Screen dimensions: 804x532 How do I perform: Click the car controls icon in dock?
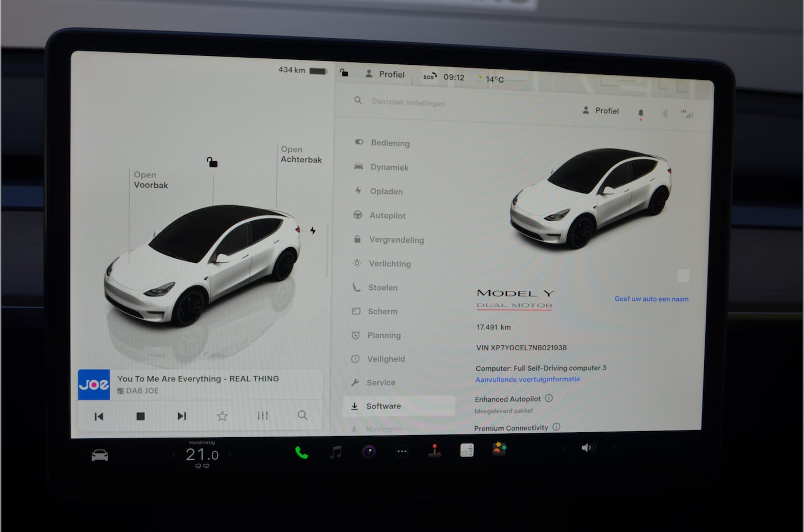(100, 456)
